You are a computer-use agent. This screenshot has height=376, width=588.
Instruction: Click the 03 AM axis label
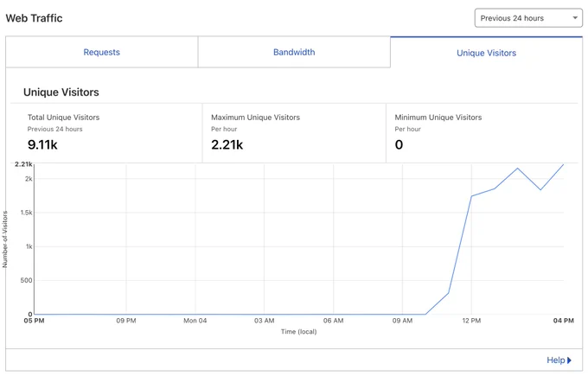(265, 321)
